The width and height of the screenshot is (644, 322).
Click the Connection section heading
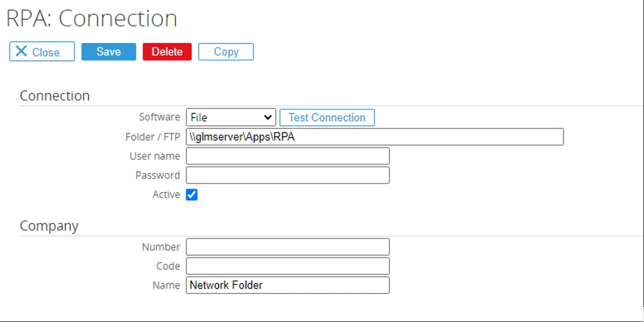pos(55,96)
